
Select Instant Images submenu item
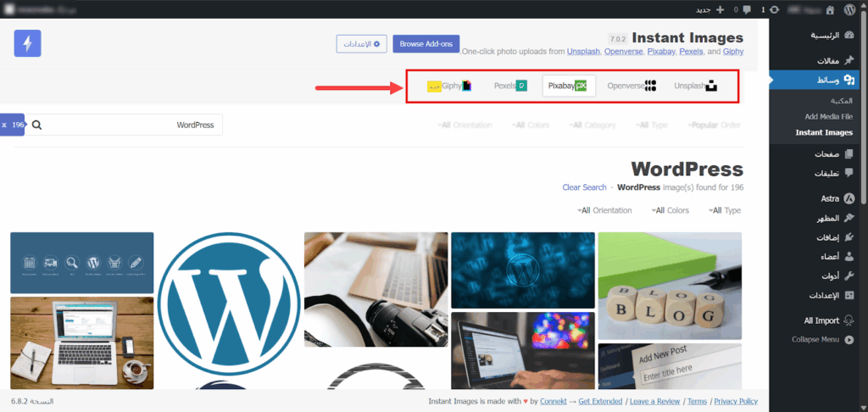pos(824,132)
